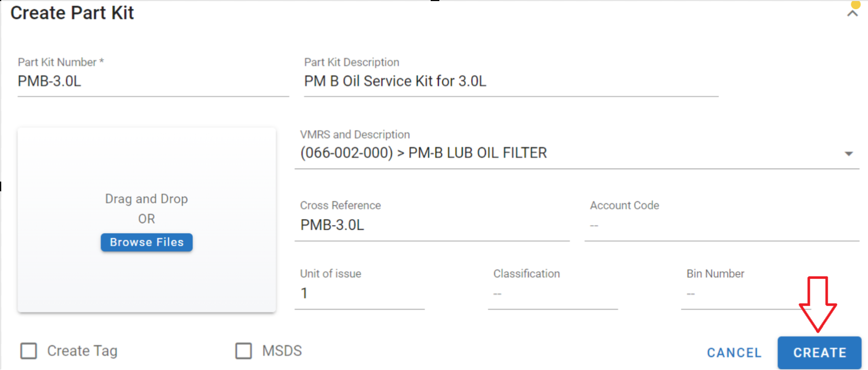
Task: Click the MSDS label text
Action: [282, 351]
